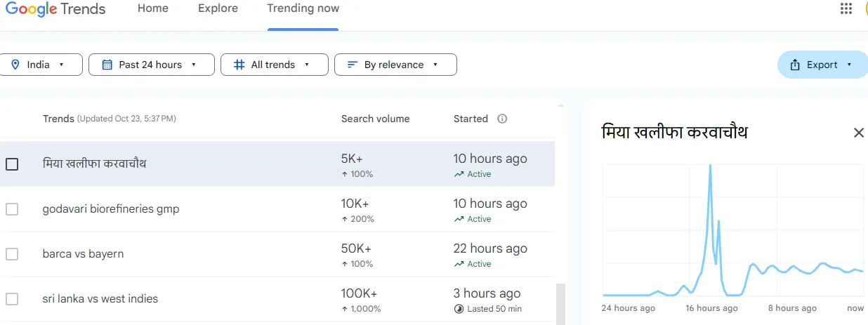Select the Trending now tab
The height and width of the screenshot is (325, 868).
(x=303, y=8)
